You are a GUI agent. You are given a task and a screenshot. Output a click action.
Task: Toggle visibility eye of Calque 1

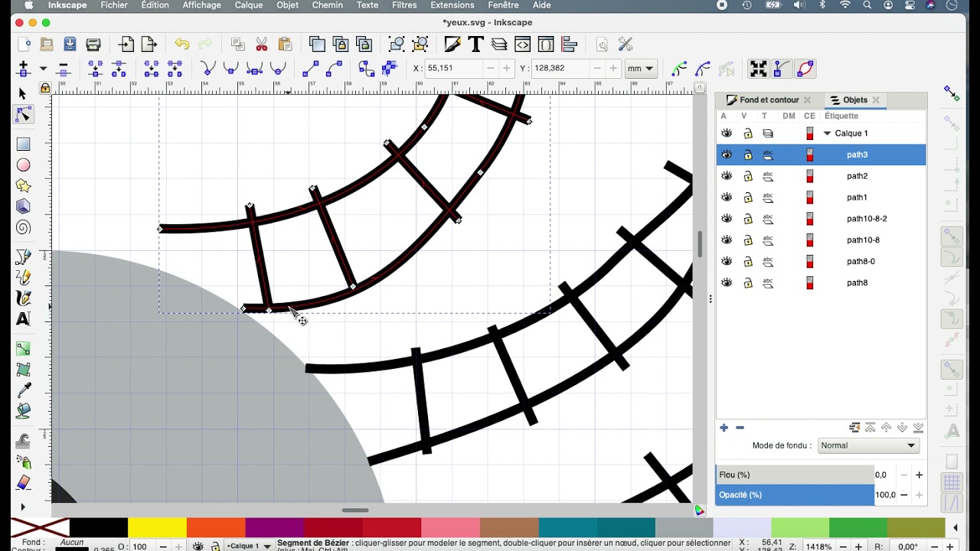click(x=727, y=133)
